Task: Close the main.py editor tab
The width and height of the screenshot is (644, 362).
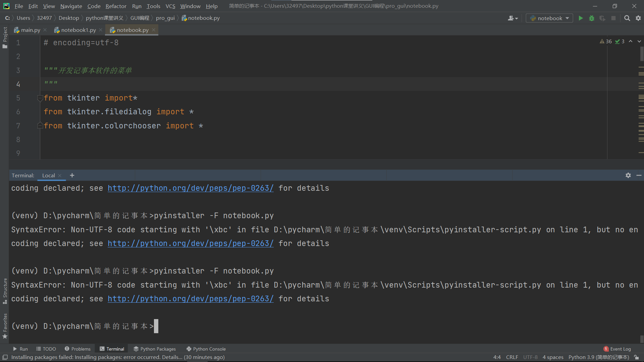Action: coord(45,30)
